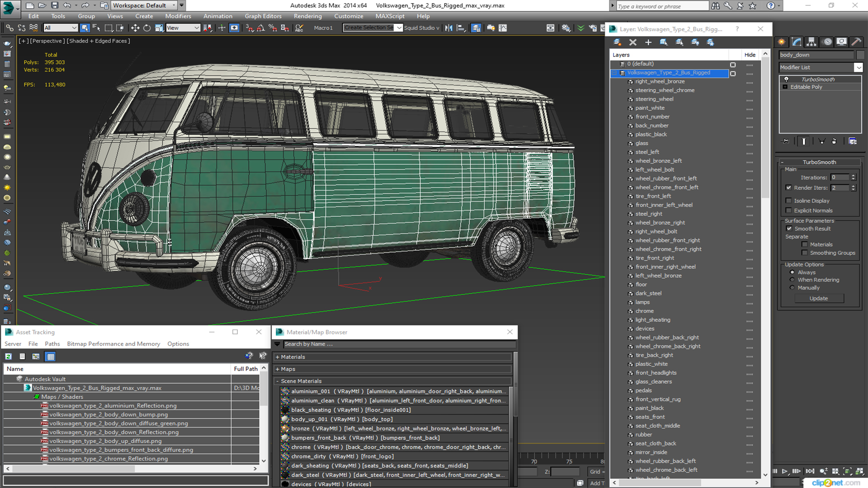Viewport: 868px width, 488px height.
Task: Collapse the Scene Materials group
Action: [x=277, y=381]
